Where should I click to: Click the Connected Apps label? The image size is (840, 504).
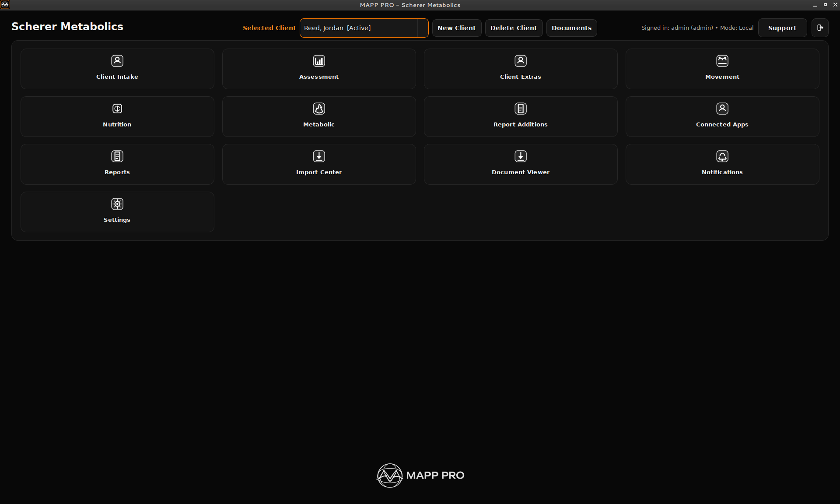click(722, 125)
